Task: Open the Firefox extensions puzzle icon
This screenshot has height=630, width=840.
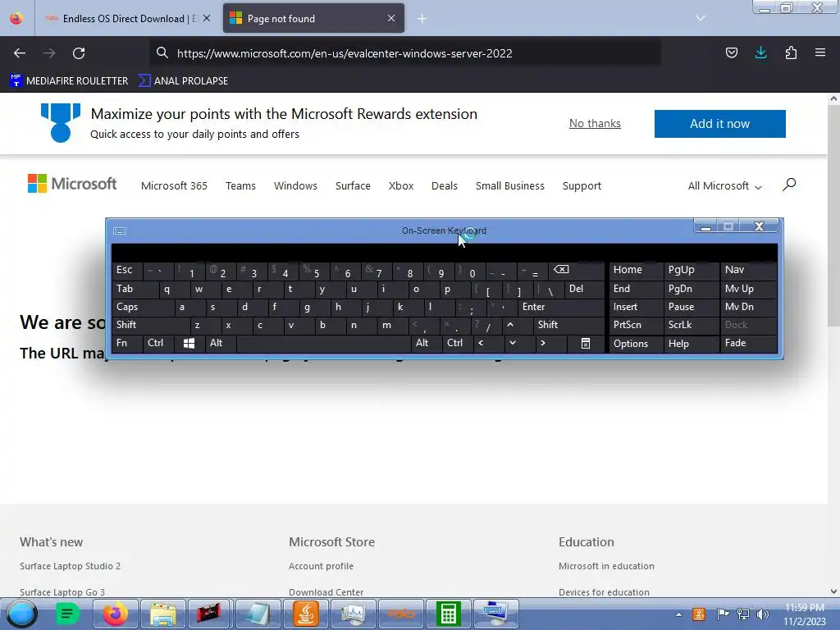Action: click(791, 52)
